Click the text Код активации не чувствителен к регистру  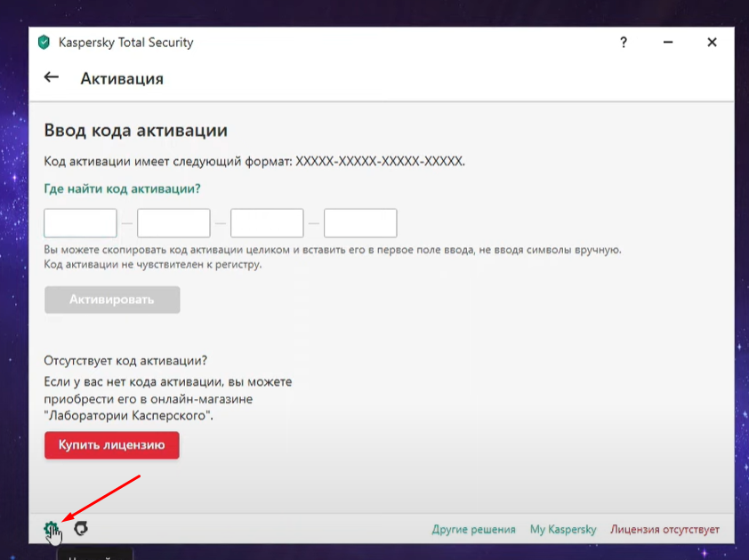(153, 265)
